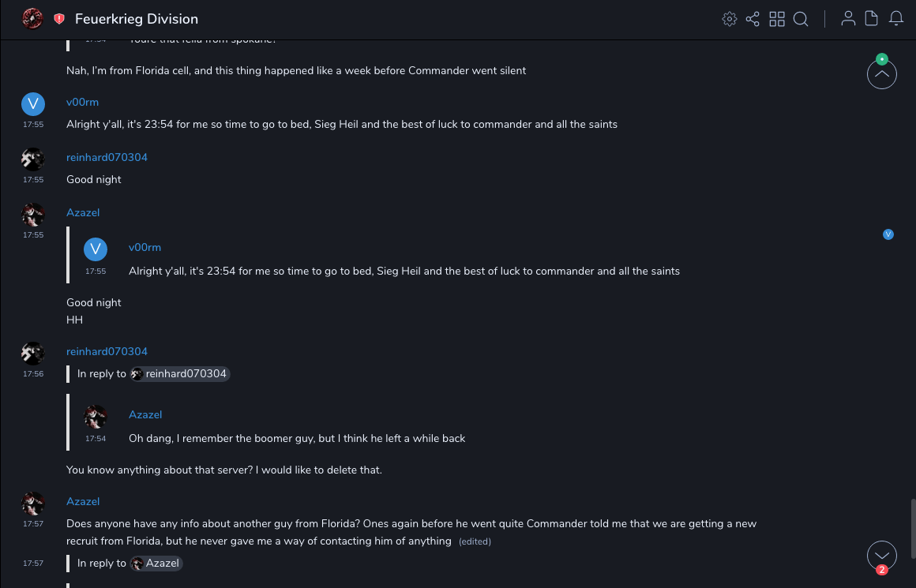Open room name Feuerkrieg Division header
Screen dimensions: 916x588
pos(137,19)
